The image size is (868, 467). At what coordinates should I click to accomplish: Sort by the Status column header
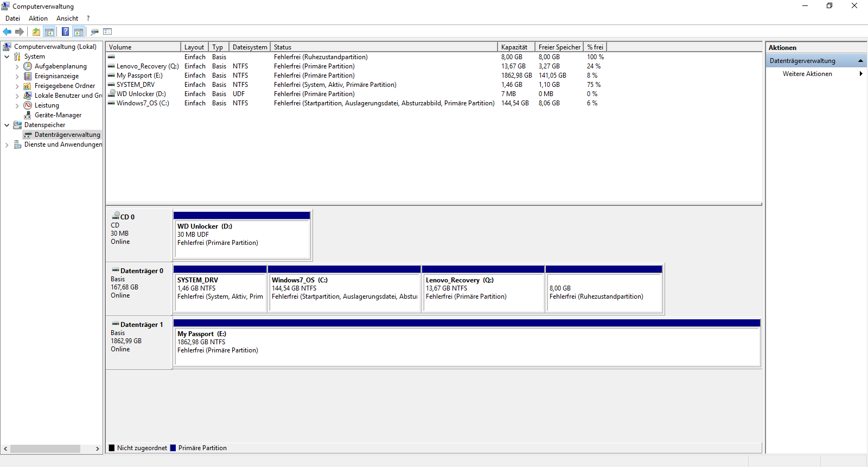pos(384,47)
